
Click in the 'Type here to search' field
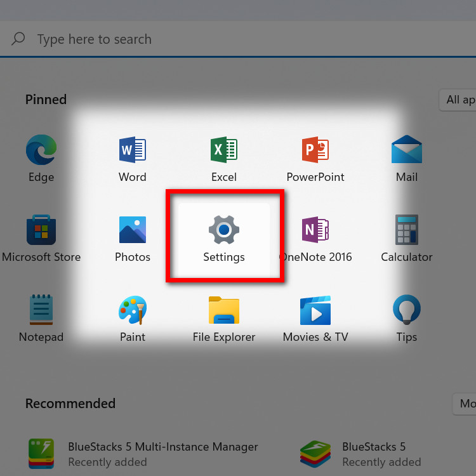[x=238, y=39]
